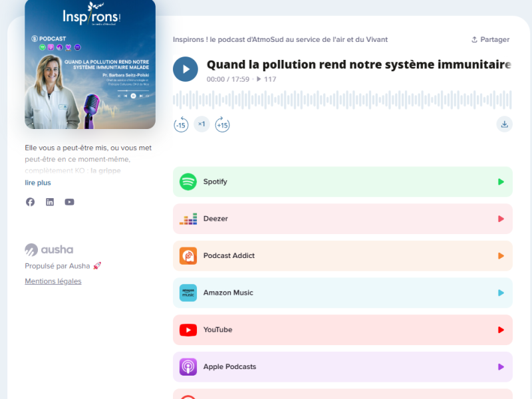Click the Ausha logo

click(x=49, y=250)
